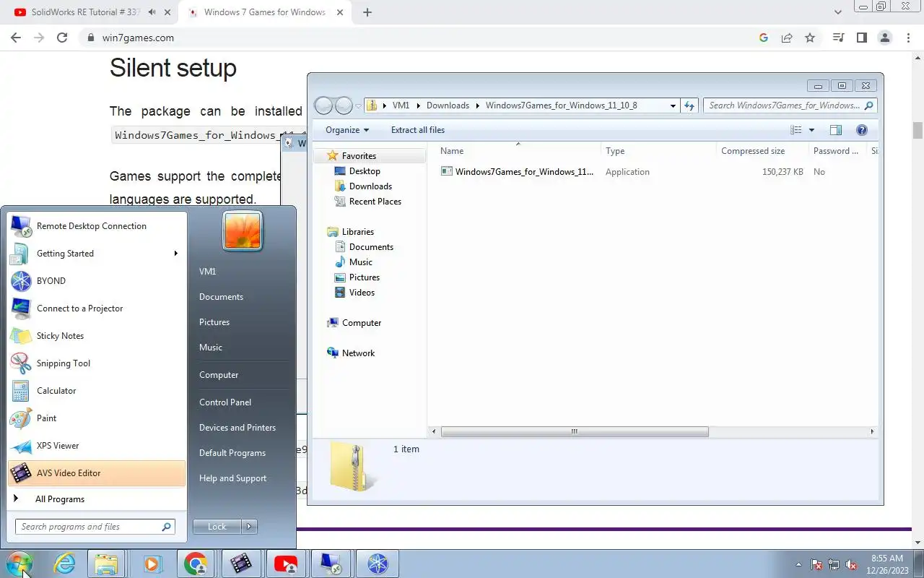
Task: Select Downloads under Favorites
Action: [370, 186]
